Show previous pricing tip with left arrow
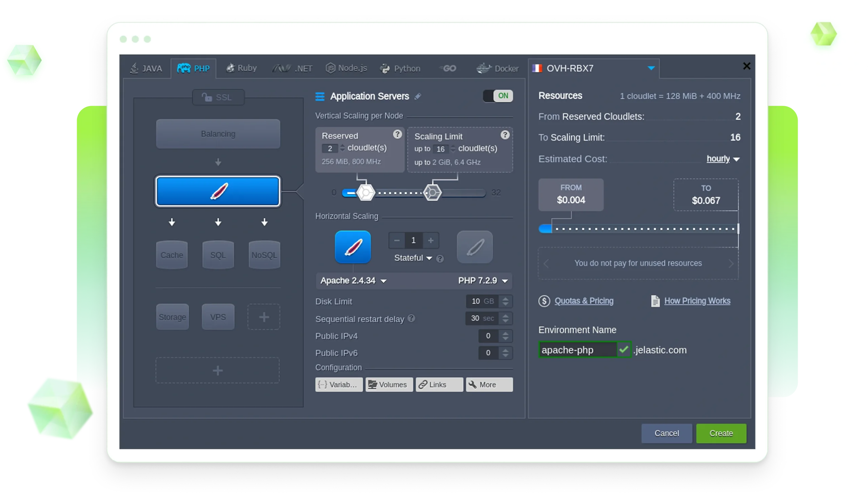868x497 pixels. [x=546, y=263]
